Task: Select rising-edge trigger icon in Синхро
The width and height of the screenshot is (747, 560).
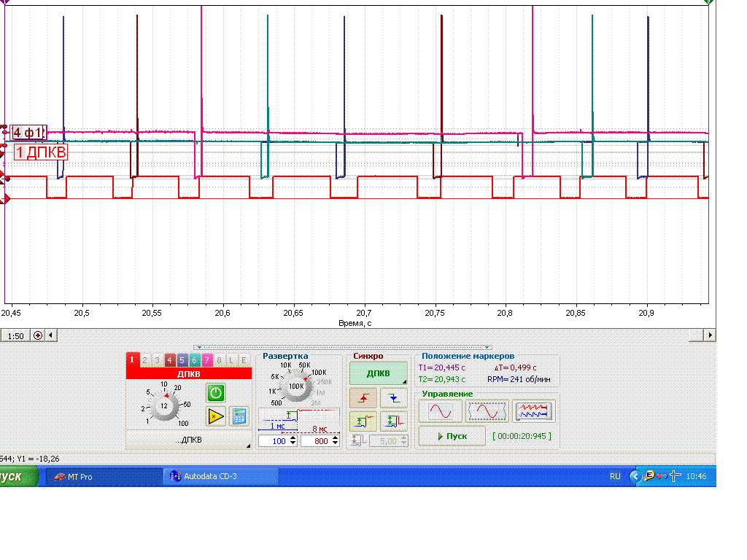Action: 363,398
